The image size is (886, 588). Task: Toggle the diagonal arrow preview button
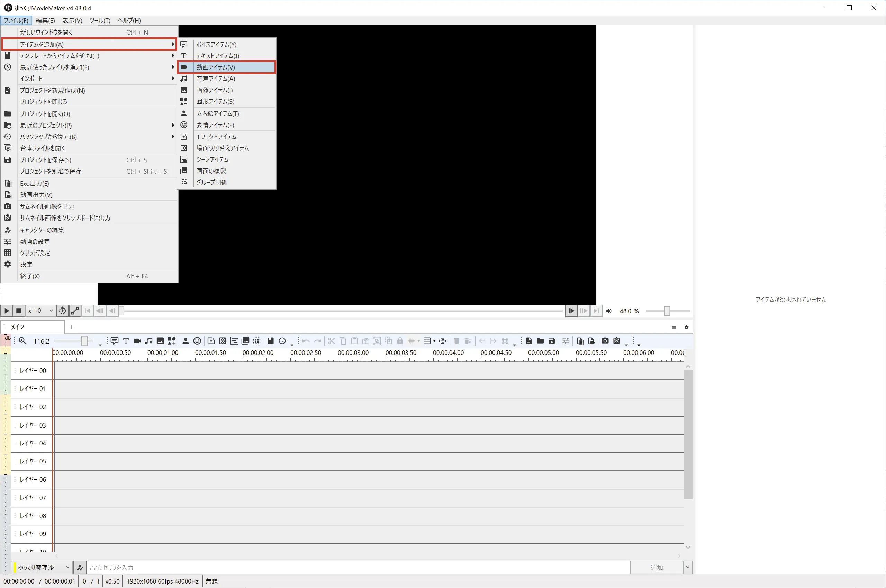click(x=75, y=311)
